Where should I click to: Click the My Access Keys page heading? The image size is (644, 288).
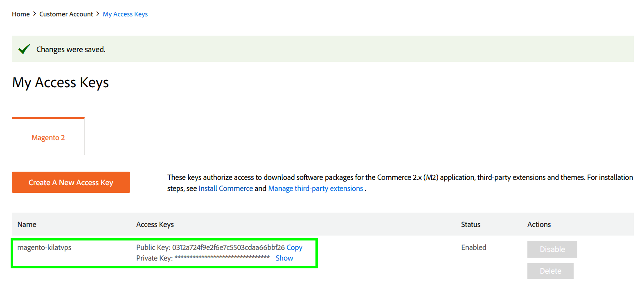pyautogui.click(x=61, y=83)
